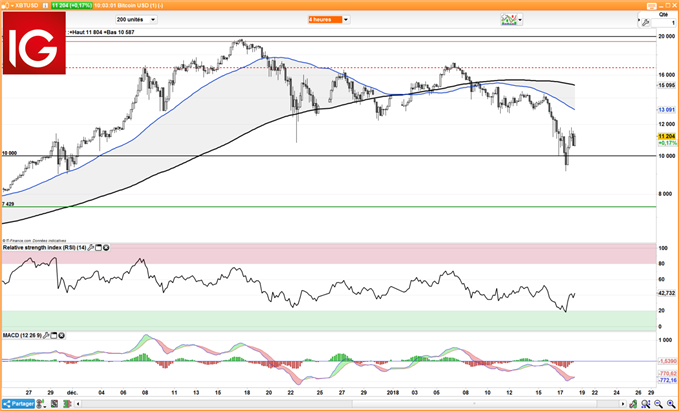Open MACD indicator settings wrench
The image size is (679, 411).
[47, 336]
